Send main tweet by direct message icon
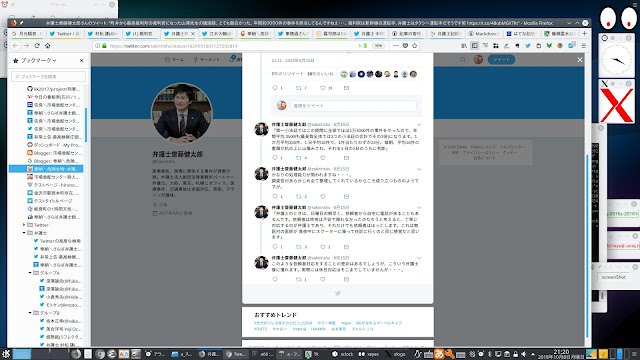The image size is (640, 360). pos(346,88)
